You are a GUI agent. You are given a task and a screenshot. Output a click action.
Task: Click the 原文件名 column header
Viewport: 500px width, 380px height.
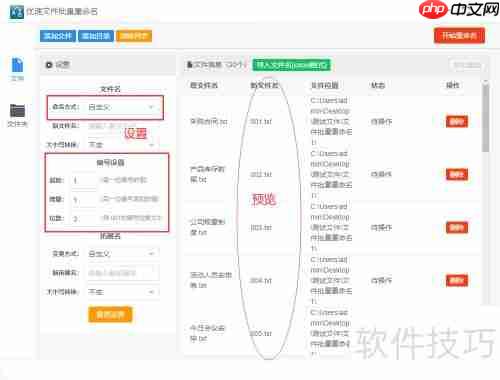click(x=204, y=85)
